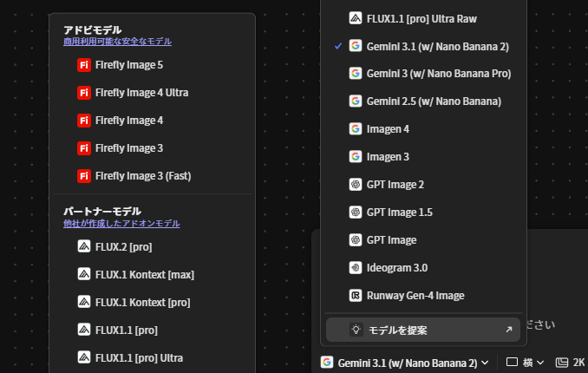Click the Google icon in bottom model selector

(327, 362)
